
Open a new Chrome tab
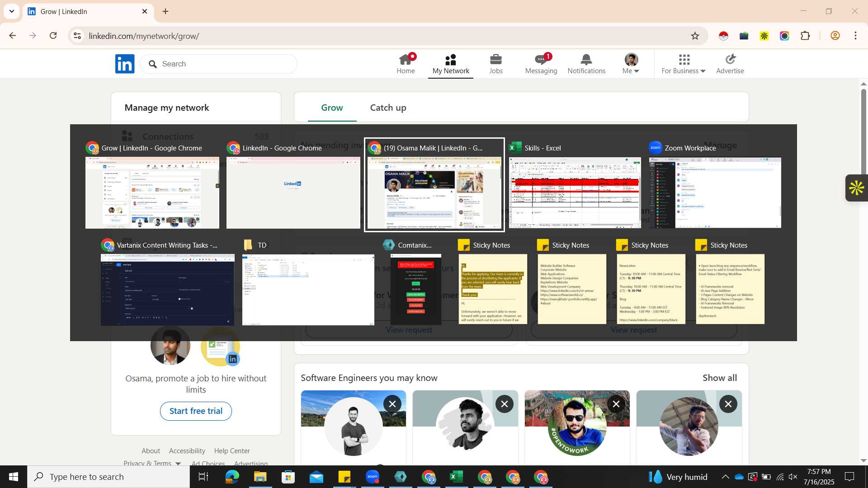click(165, 11)
